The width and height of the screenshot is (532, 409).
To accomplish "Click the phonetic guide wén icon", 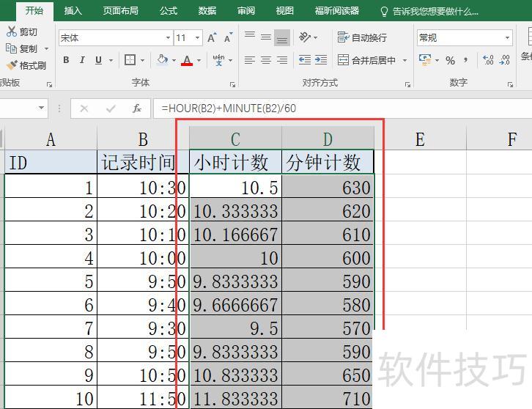I will point(218,60).
